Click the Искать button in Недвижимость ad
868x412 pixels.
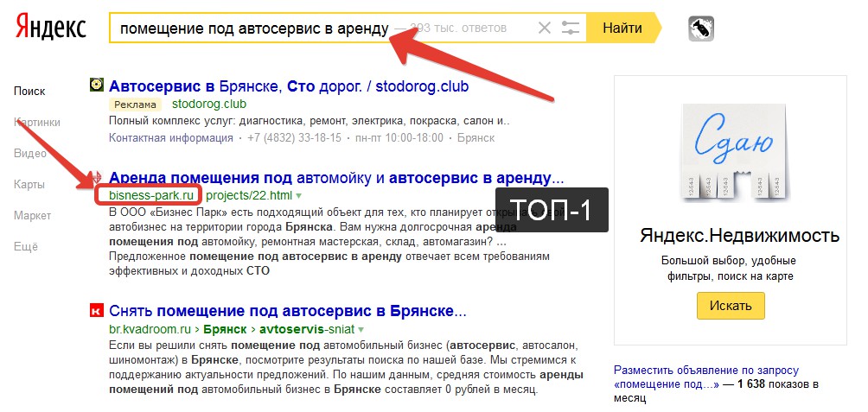point(731,305)
